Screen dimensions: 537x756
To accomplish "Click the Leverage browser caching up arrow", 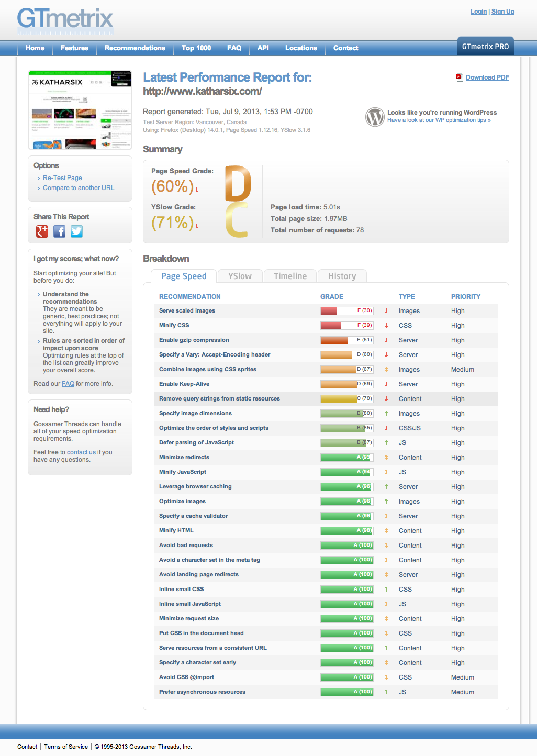I will click(386, 487).
